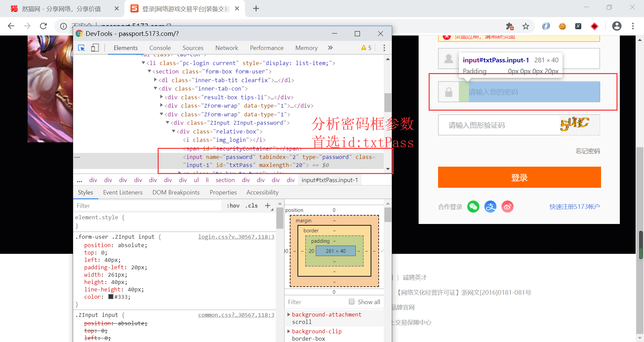Image resolution: width=644 pixels, height=342 pixels.
Task: Click the dark X extension icon
Action: tap(578, 26)
